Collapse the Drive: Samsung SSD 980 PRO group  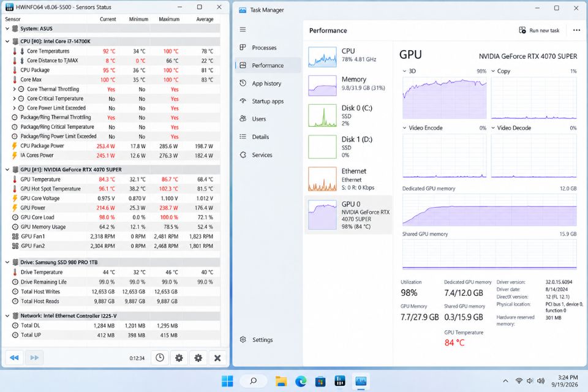click(x=7, y=262)
